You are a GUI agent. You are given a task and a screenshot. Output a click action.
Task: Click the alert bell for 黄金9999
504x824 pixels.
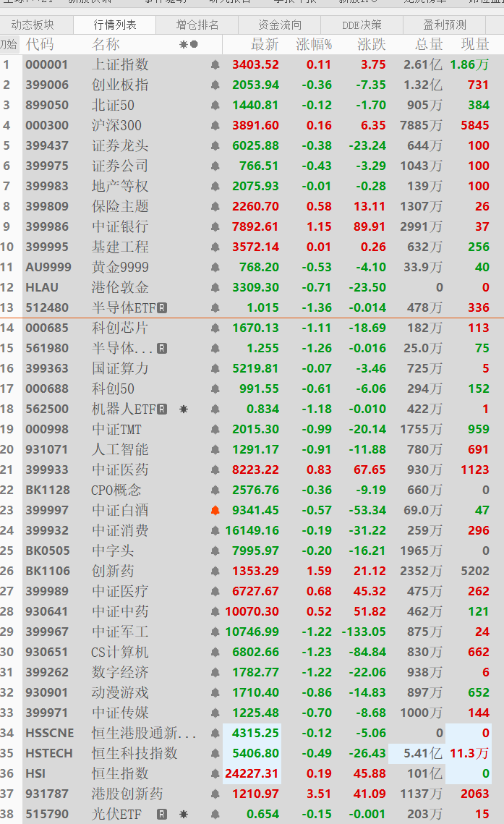(215, 267)
